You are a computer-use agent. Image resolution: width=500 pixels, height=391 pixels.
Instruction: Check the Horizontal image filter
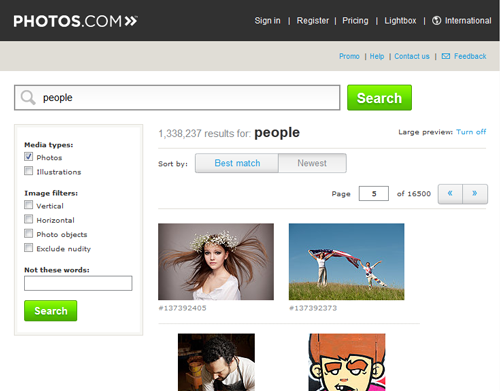click(x=28, y=219)
